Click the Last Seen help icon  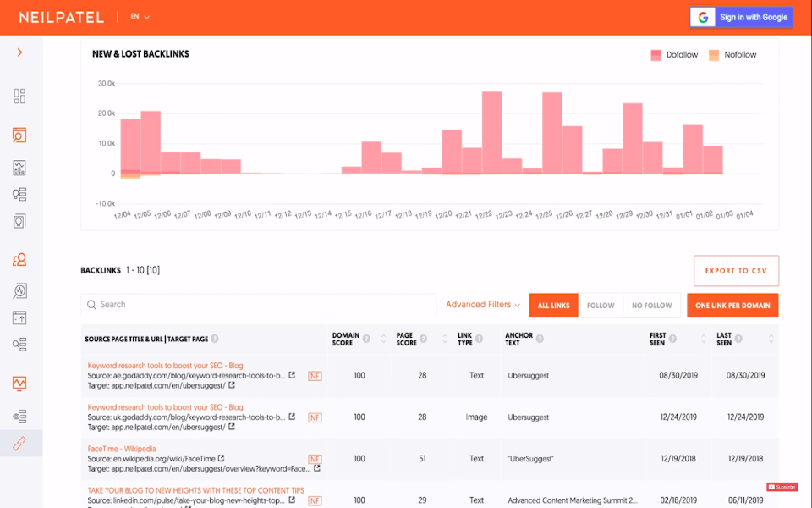click(739, 339)
